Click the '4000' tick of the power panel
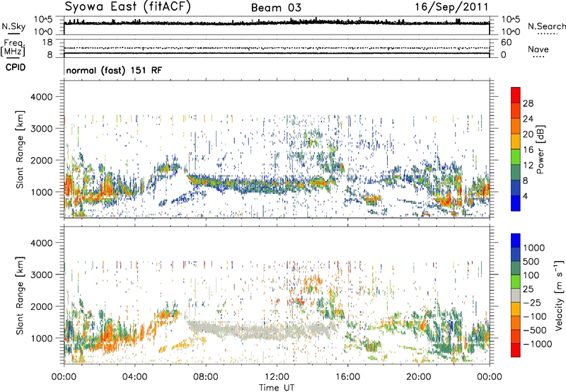The width and height of the screenshot is (566, 392). coord(42,97)
